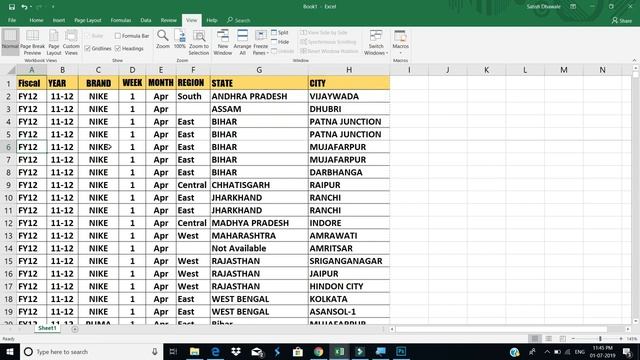Uncheck the Gridlines checkbox
The image size is (640, 360).
[x=87, y=49]
